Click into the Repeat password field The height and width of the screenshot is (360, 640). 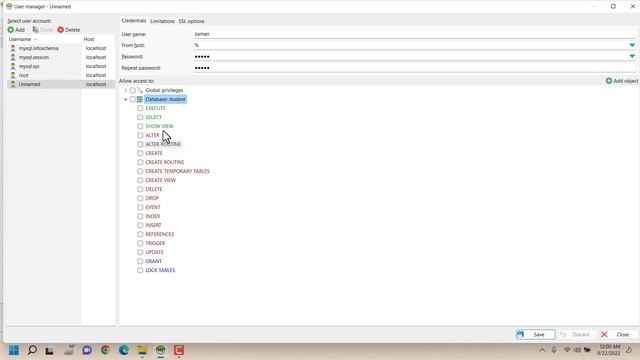point(414,68)
